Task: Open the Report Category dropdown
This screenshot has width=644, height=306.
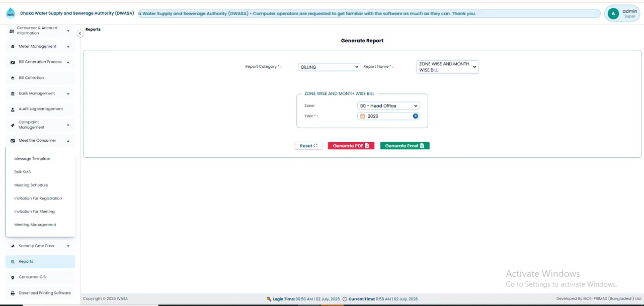Action: (x=330, y=67)
